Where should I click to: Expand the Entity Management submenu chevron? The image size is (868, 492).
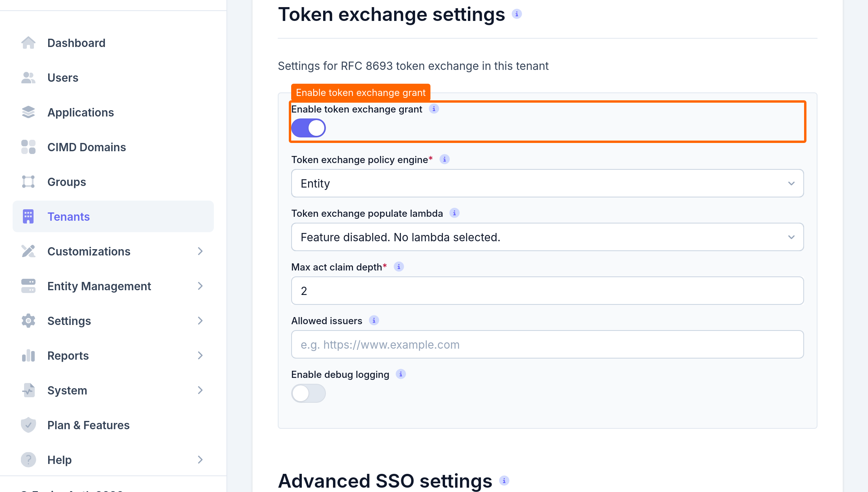[200, 286]
